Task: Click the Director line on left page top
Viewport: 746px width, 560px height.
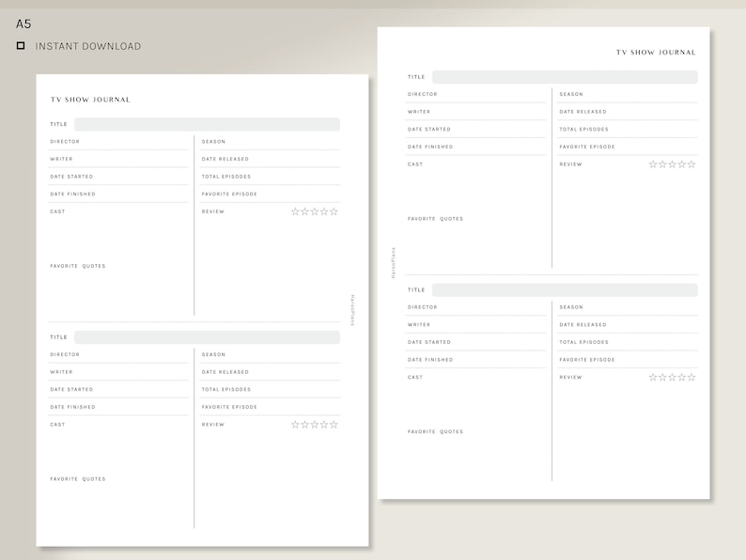Action: 118,142
